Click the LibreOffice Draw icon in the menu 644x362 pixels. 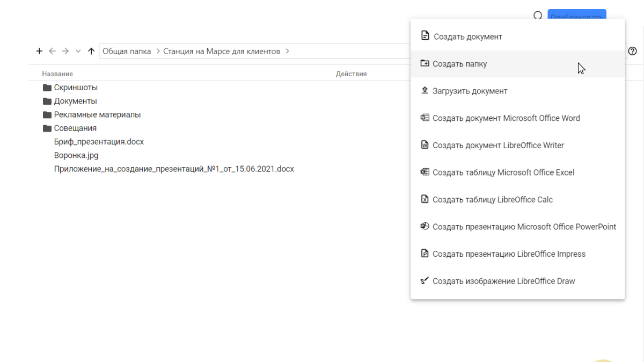425,280
